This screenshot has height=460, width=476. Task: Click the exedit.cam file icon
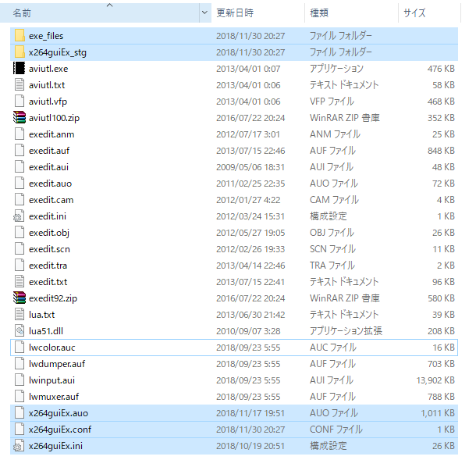20,200
